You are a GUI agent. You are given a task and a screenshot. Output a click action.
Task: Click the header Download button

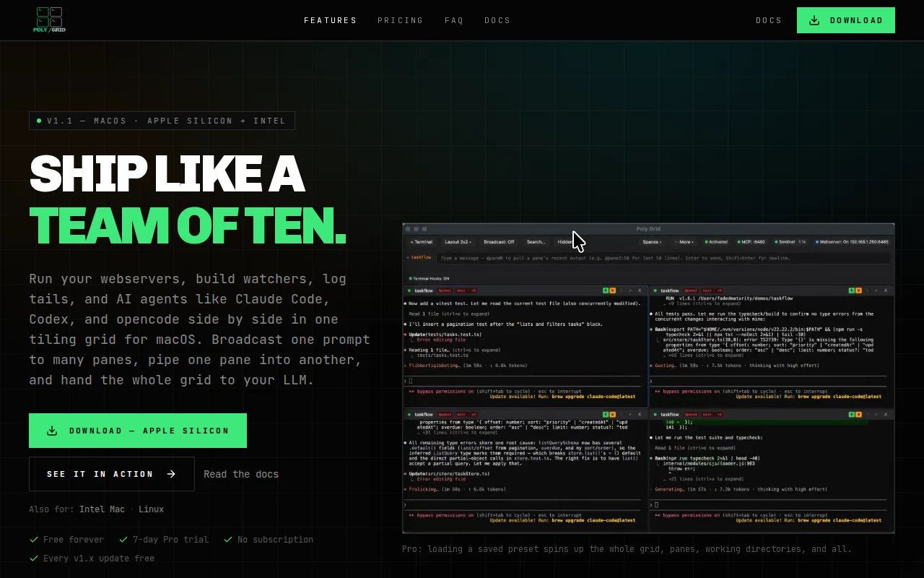pos(846,20)
